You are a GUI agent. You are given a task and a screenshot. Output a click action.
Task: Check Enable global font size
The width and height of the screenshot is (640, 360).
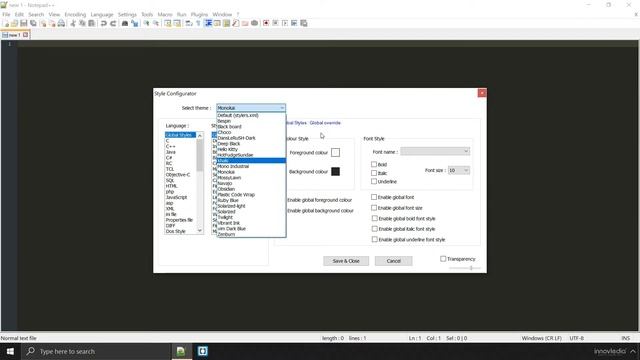374,208
